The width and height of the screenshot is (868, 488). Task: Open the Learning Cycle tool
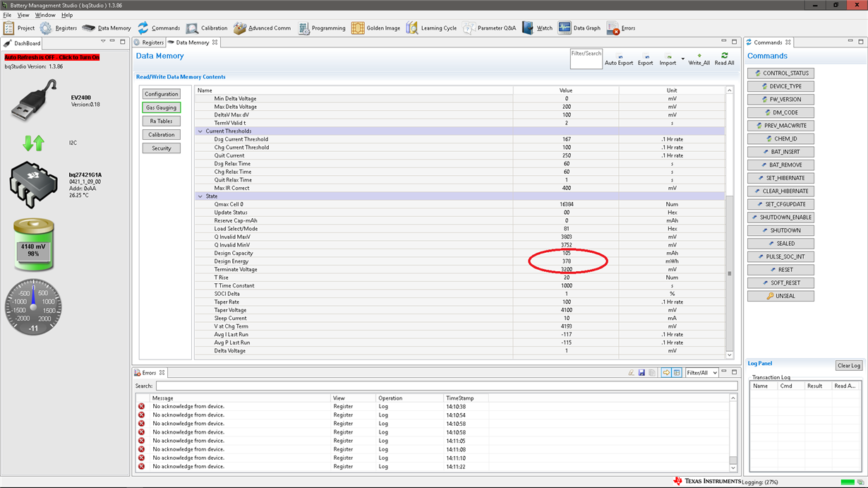tap(431, 28)
